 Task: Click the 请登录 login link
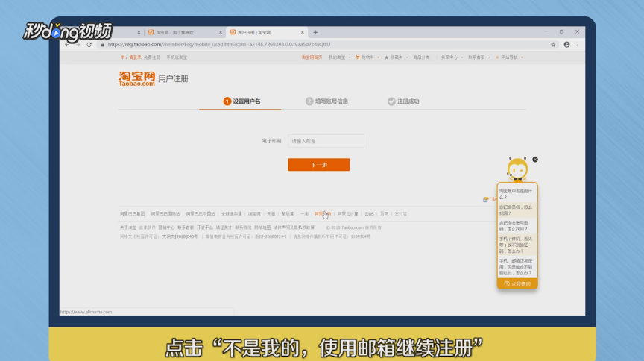coord(135,57)
